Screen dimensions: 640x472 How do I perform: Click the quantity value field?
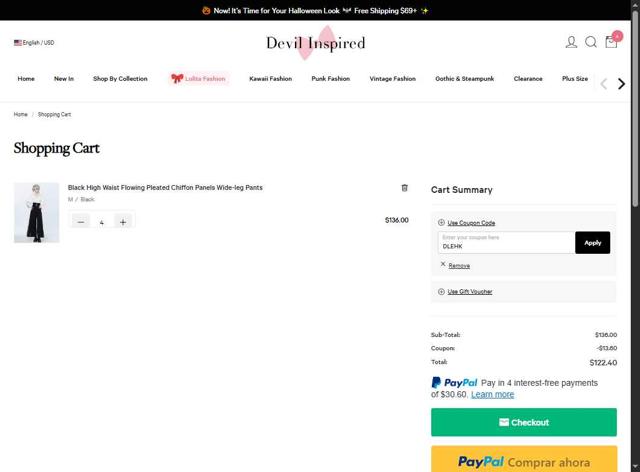click(x=102, y=222)
